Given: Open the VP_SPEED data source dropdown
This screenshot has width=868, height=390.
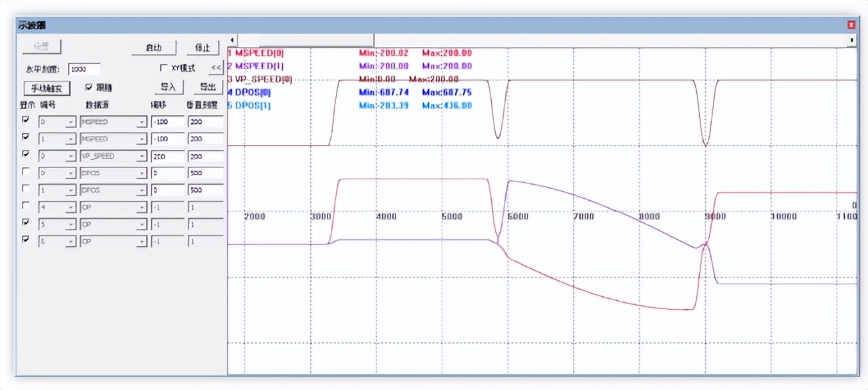Looking at the screenshot, I should [x=142, y=157].
